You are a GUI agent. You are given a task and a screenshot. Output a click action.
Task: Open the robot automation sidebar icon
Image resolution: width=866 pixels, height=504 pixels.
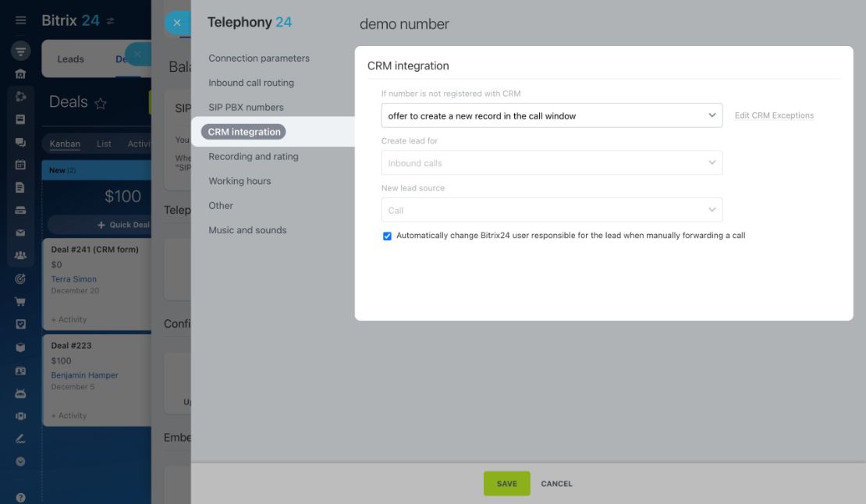tap(20, 393)
